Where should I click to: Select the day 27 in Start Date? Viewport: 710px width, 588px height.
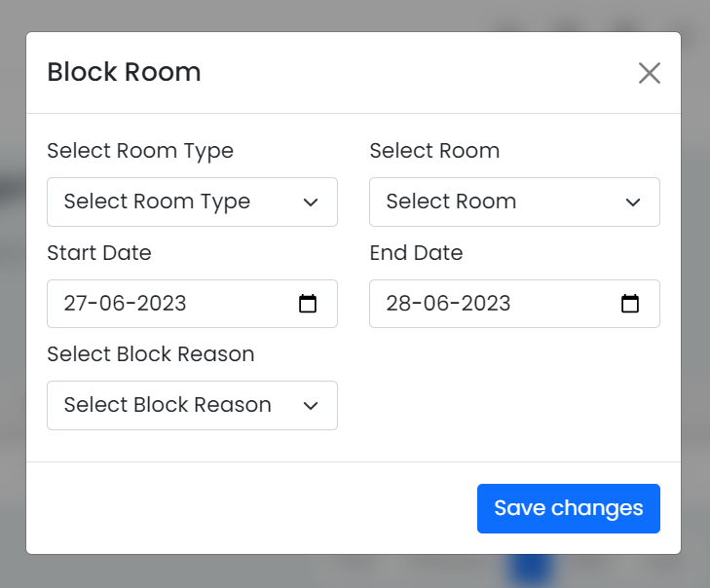point(75,304)
